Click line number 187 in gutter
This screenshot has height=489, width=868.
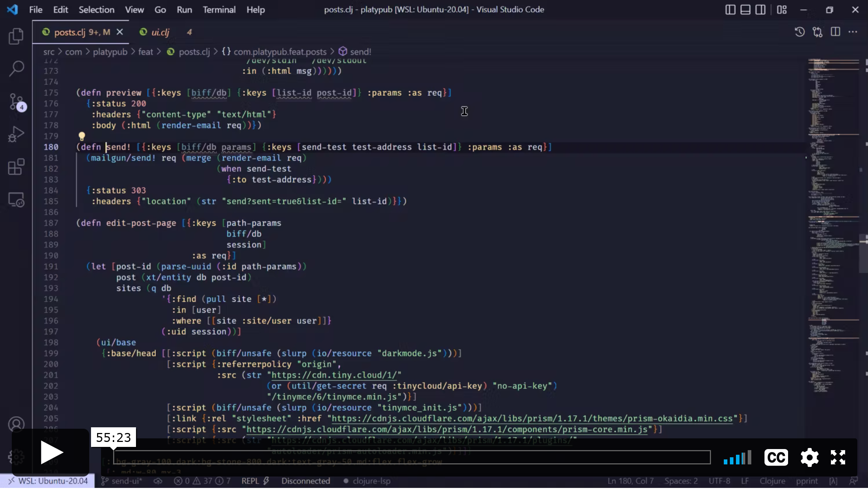[51, 223]
